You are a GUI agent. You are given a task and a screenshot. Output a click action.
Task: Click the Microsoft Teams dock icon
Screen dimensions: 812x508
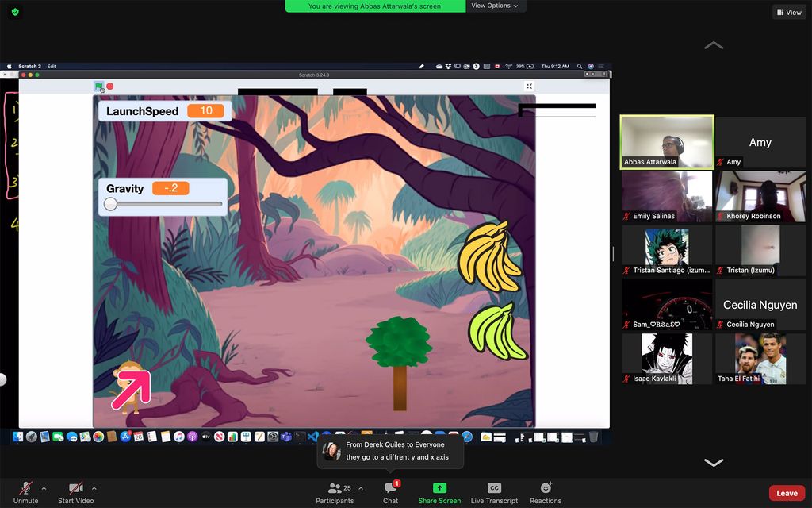click(x=285, y=437)
